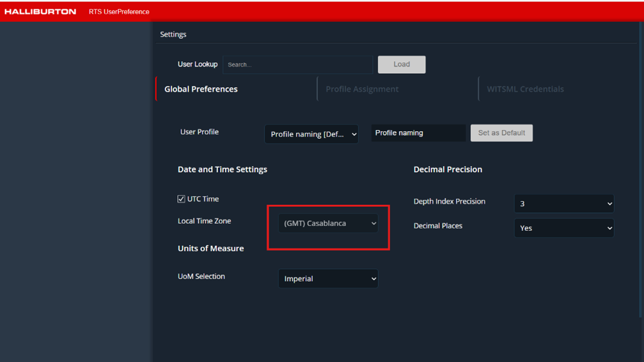Click the Profile naming text field
644x362 pixels.
(418, 133)
